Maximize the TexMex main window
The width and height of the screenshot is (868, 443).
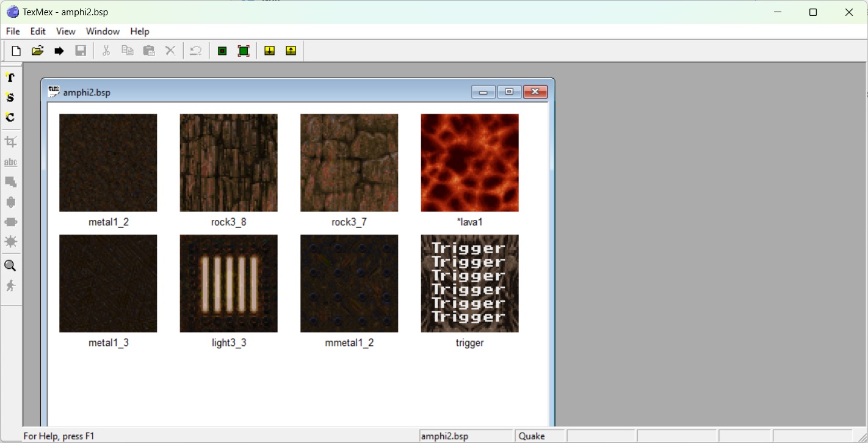pyautogui.click(x=813, y=12)
